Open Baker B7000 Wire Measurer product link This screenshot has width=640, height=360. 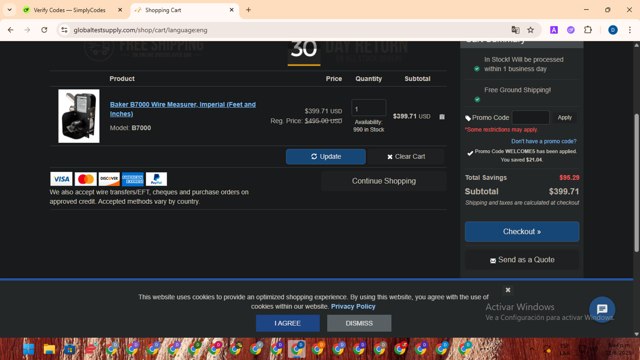(x=182, y=109)
